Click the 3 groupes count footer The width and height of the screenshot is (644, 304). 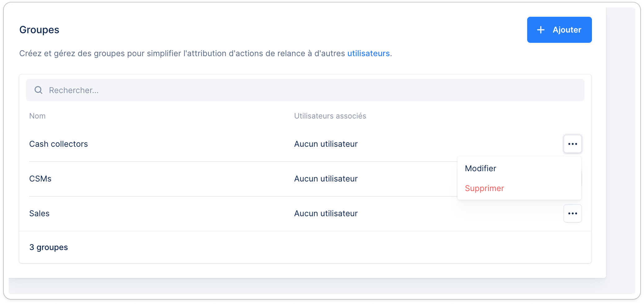[x=49, y=247]
